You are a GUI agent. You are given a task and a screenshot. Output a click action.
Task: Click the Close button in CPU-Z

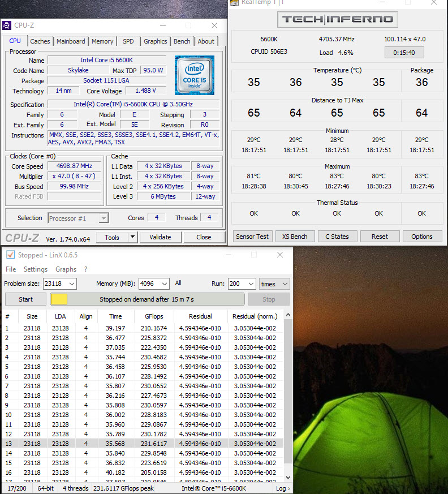coord(204,237)
